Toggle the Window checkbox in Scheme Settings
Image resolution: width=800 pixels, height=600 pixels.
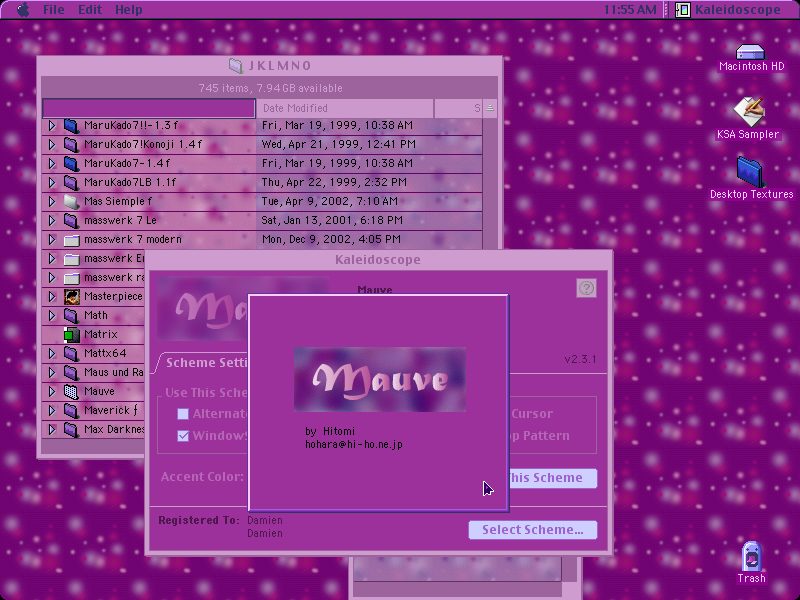point(183,436)
